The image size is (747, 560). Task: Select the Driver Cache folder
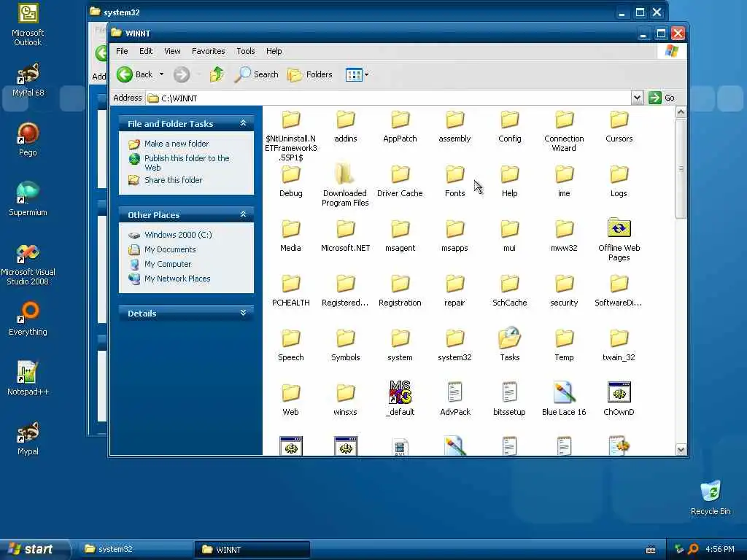[x=400, y=182]
